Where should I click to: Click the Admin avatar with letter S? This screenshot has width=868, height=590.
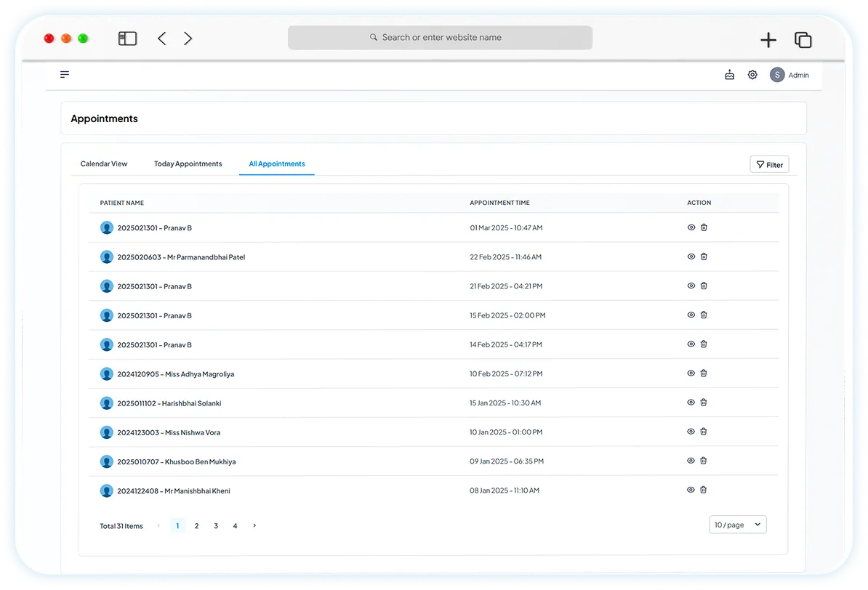coord(777,75)
